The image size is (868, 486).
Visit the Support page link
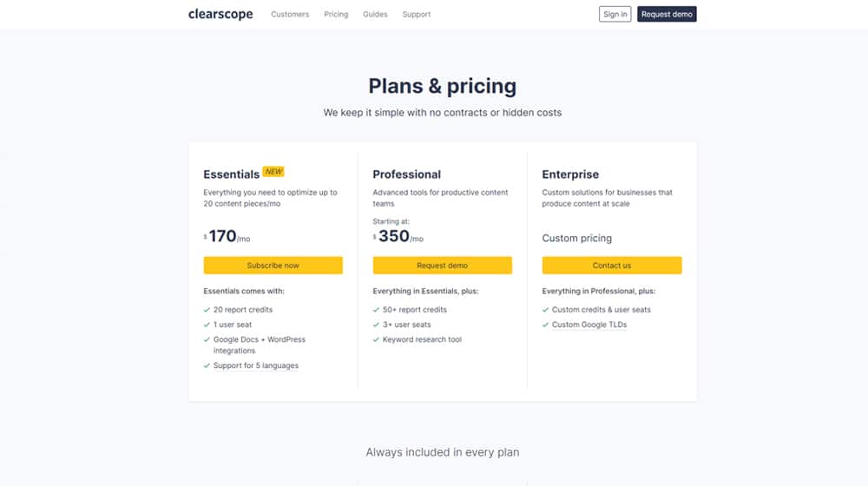[417, 15]
